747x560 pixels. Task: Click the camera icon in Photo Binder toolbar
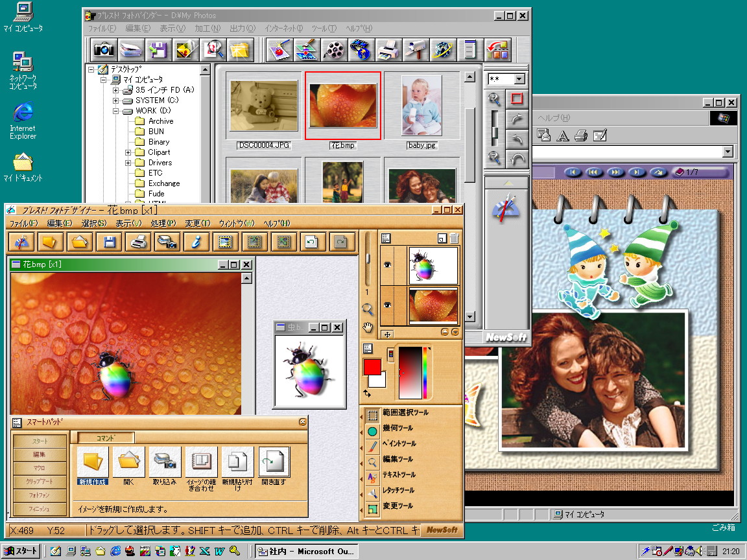click(104, 49)
